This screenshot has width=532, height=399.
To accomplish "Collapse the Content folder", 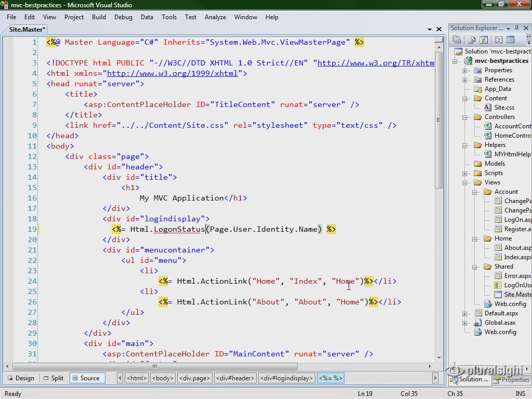I will [464, 99].
